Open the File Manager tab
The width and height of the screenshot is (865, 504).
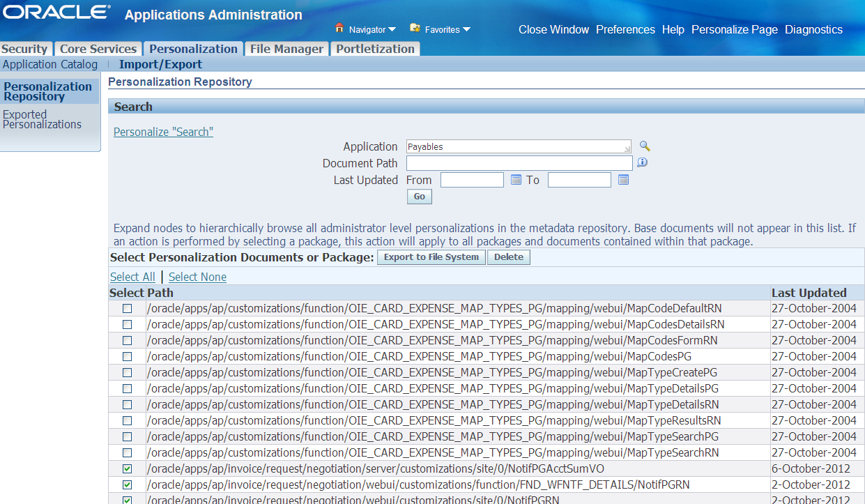[286, 49]
